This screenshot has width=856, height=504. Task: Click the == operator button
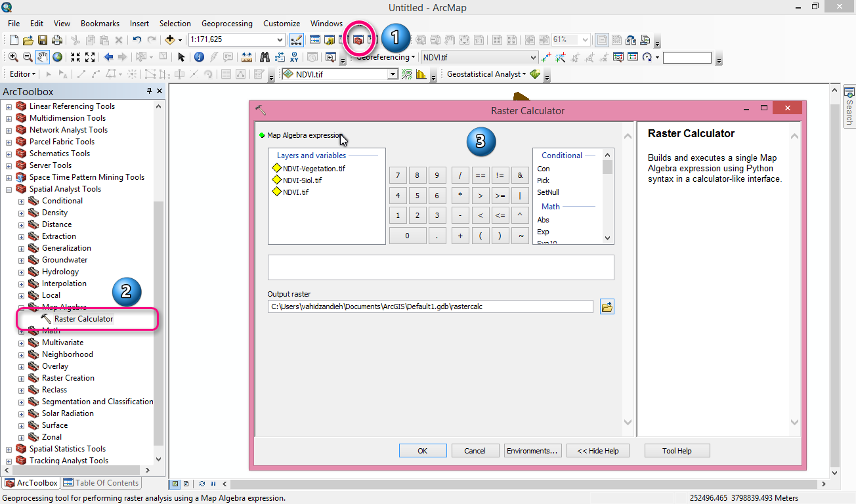481,175
